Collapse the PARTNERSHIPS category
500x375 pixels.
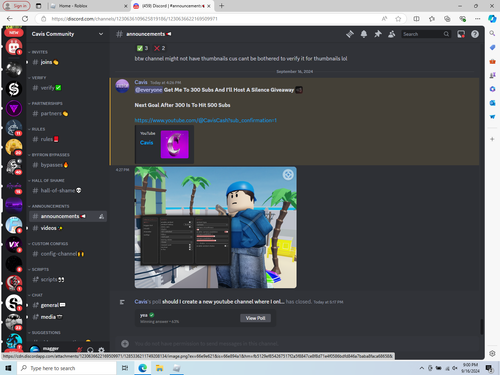45,104
